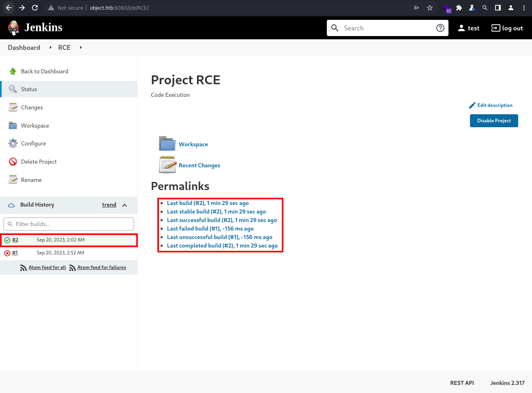Reload the page with refresh icon

coord(35,8)
